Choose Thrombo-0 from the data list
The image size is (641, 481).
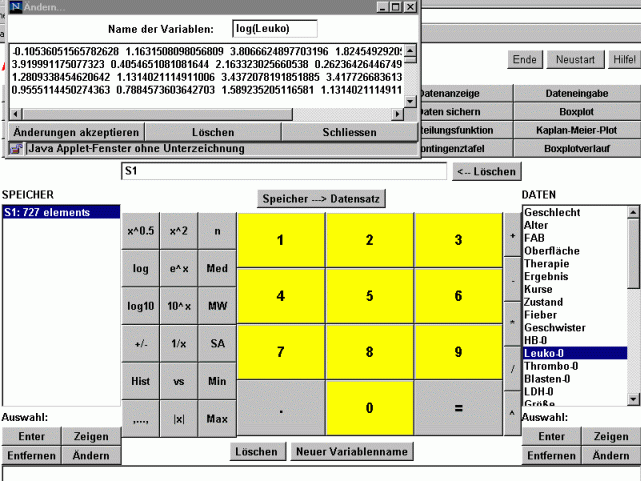click(574, 365)
